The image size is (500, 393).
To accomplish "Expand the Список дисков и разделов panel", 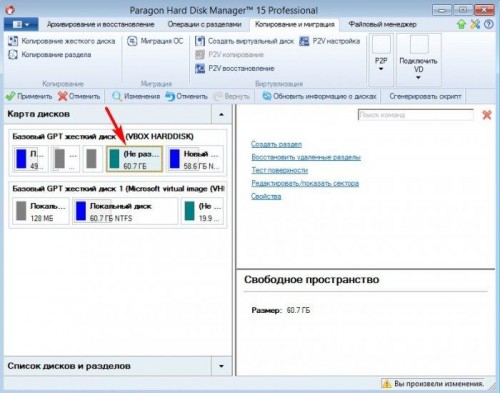I will [x=221, y=366].
